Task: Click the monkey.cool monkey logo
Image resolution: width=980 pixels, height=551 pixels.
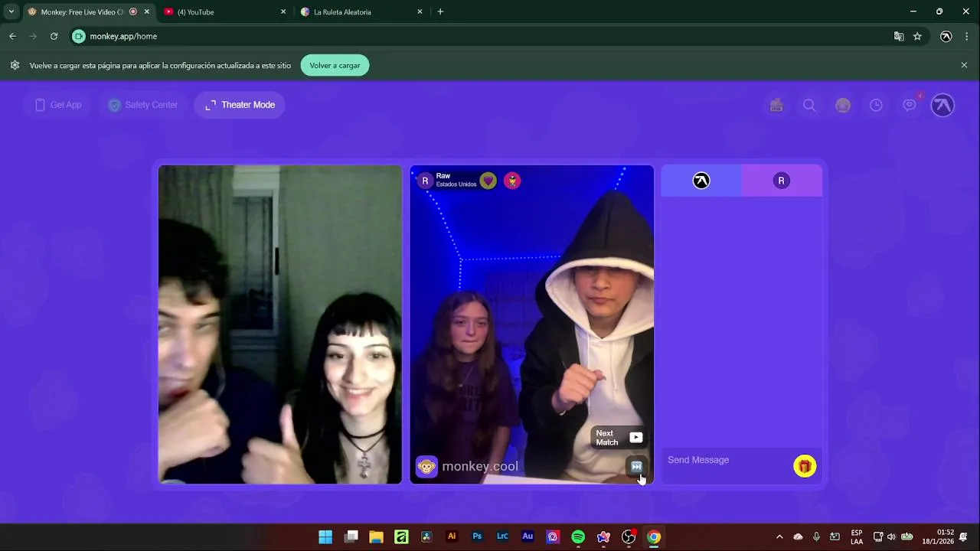Action: point(426,466)
